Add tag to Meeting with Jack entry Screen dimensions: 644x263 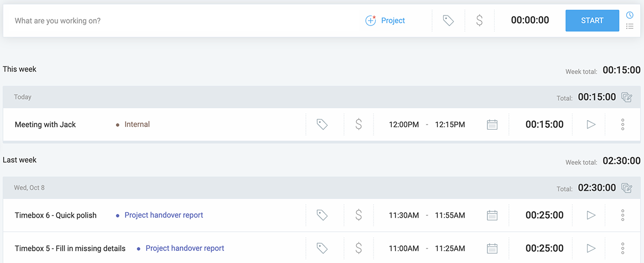coord(322,125)
